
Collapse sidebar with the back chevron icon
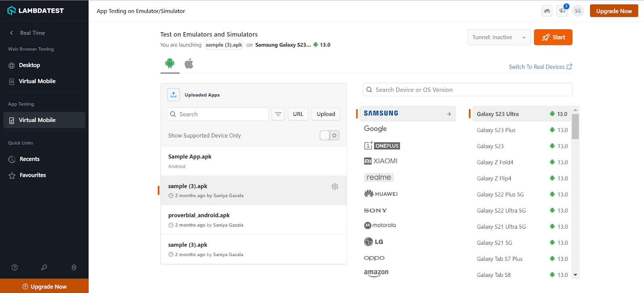click(11, 33)
